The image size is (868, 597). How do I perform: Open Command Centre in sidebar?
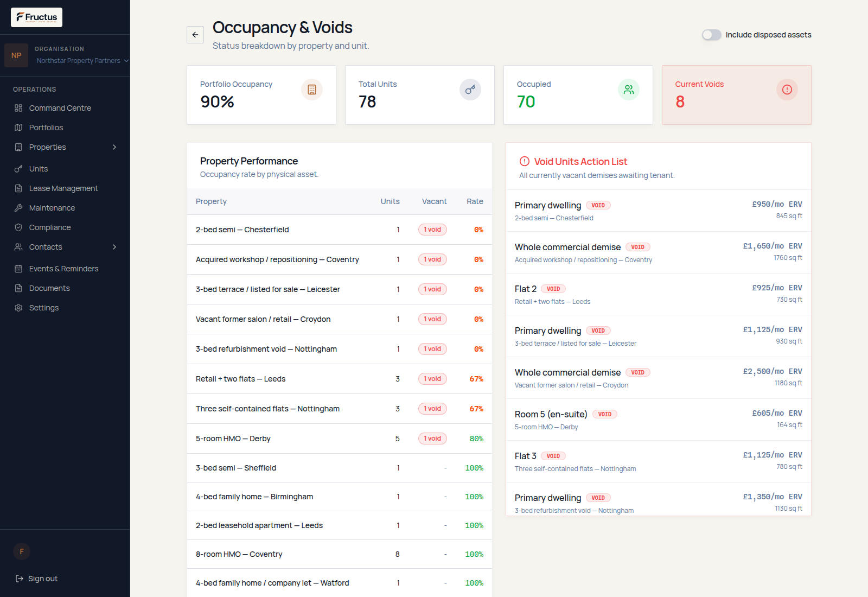[65, 108]
